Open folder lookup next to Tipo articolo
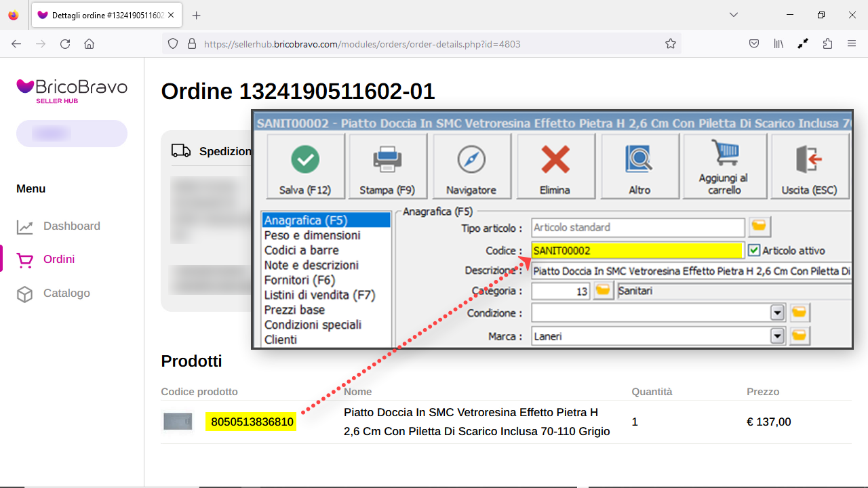This screenshot has height=488, width=868. point(759,226)
